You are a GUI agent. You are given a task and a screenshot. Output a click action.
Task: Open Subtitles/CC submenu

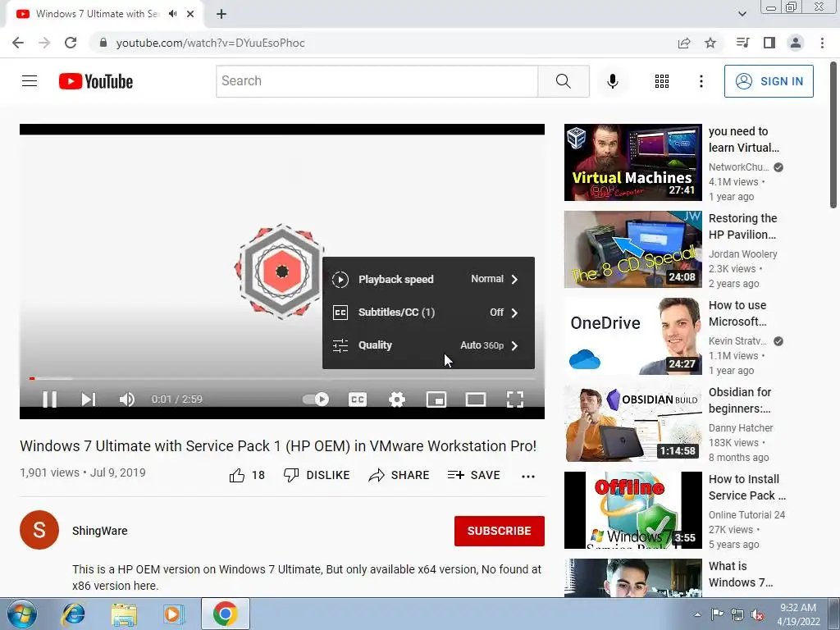428,313
